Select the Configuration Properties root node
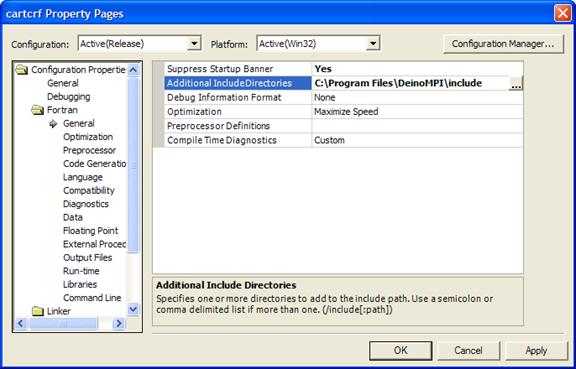This screenshot has height=369, width=576. [78, 69]
